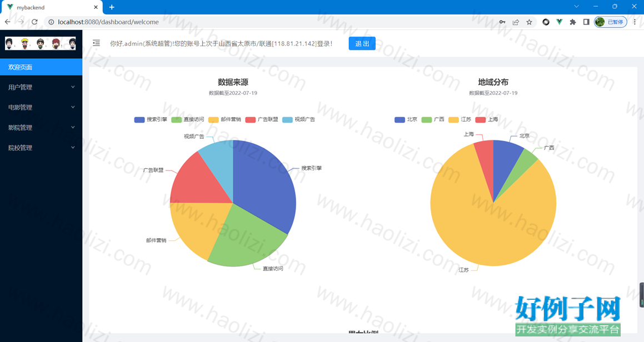Open the profile button labeled 已暂停

pyautogui.click(x=611, y=22)
